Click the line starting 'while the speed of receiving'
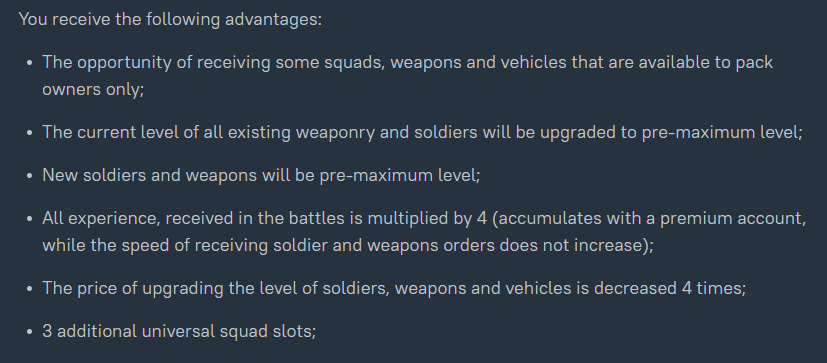The width and height of the screenshot is (827, 363). 348,245
